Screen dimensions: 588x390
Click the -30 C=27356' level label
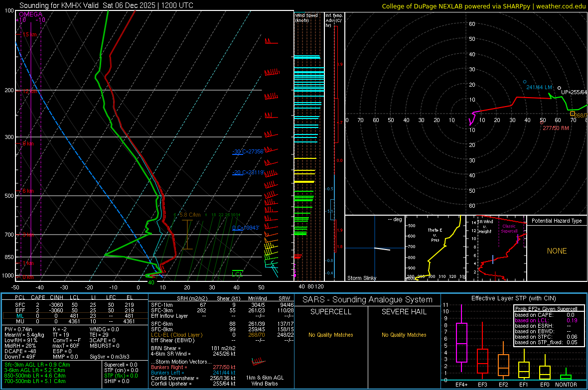pyautogui.click(x=248, y=151)
